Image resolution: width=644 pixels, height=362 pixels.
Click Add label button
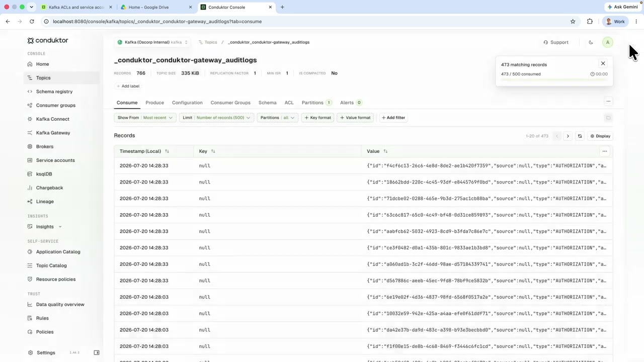pyautogui.click(x=128, y=86)
